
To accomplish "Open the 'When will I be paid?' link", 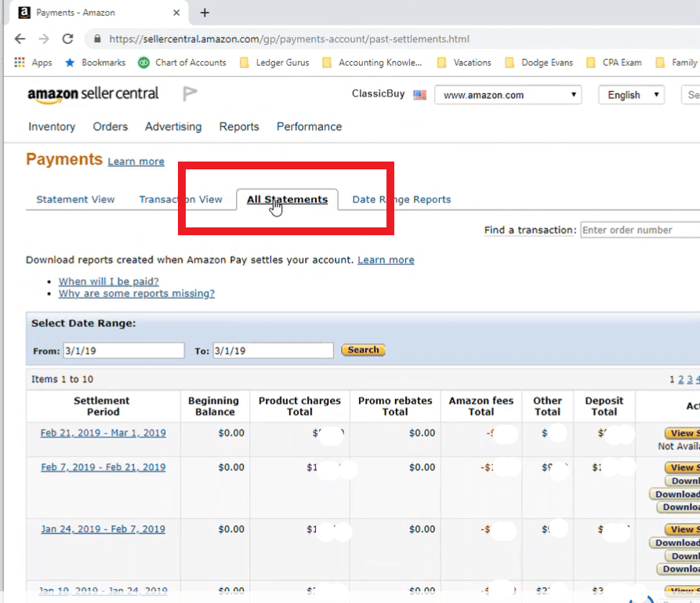I will click(108, 282).
